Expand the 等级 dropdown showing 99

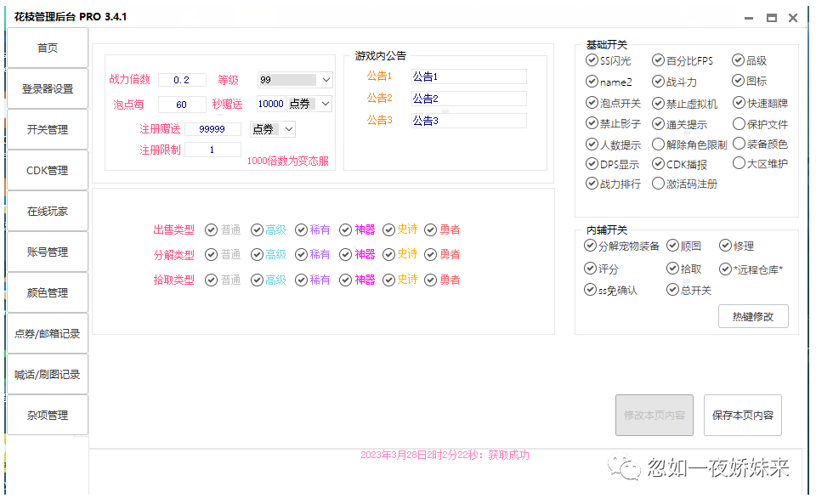326,80
